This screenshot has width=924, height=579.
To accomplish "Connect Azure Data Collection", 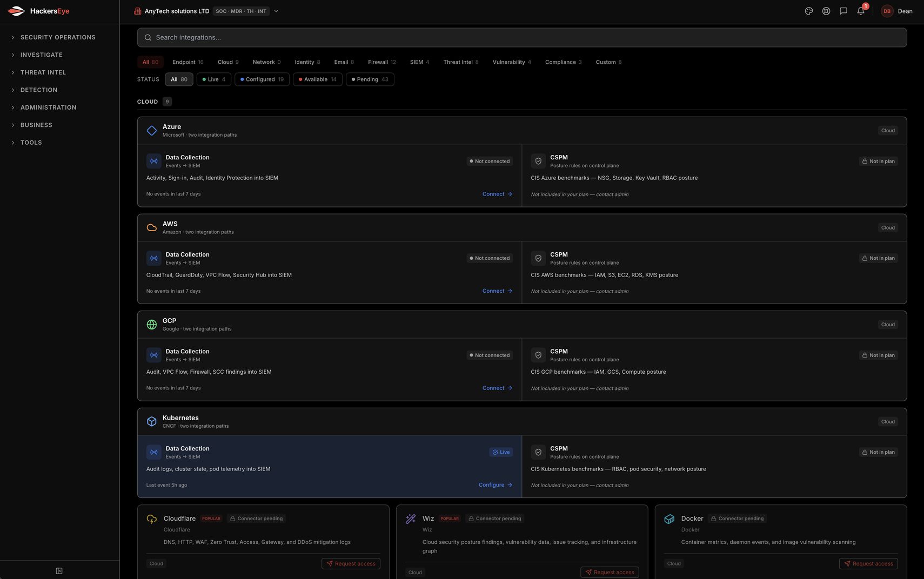I will coord(497,194).
